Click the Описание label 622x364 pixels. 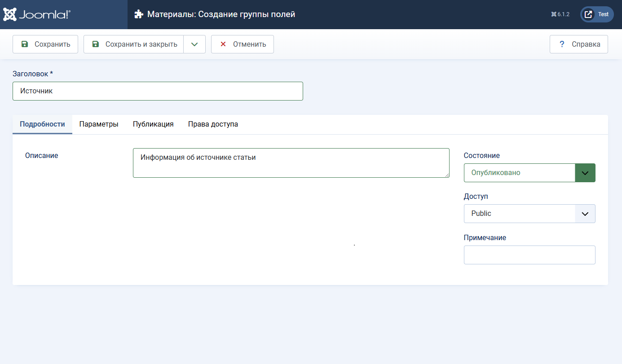coord(42,156)
